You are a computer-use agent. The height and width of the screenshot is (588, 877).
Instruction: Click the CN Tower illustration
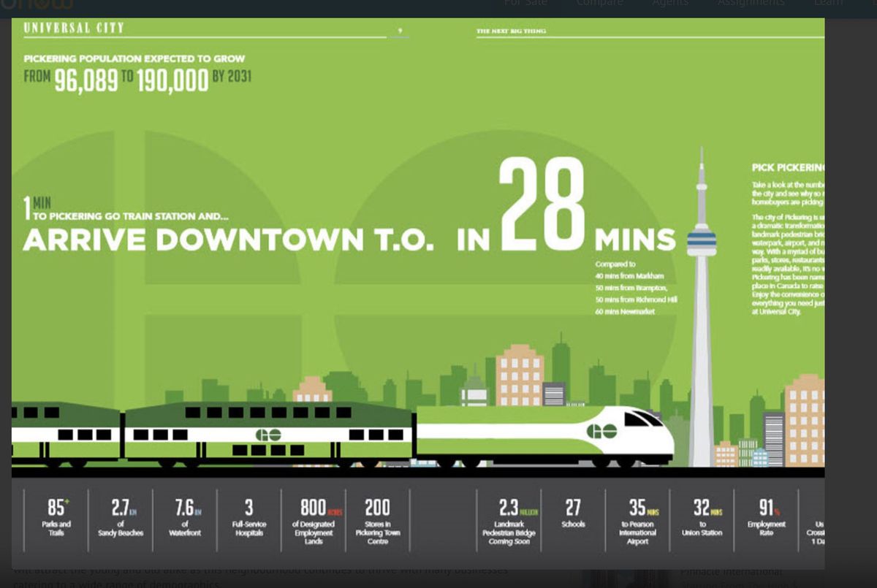tap(701, 307)
